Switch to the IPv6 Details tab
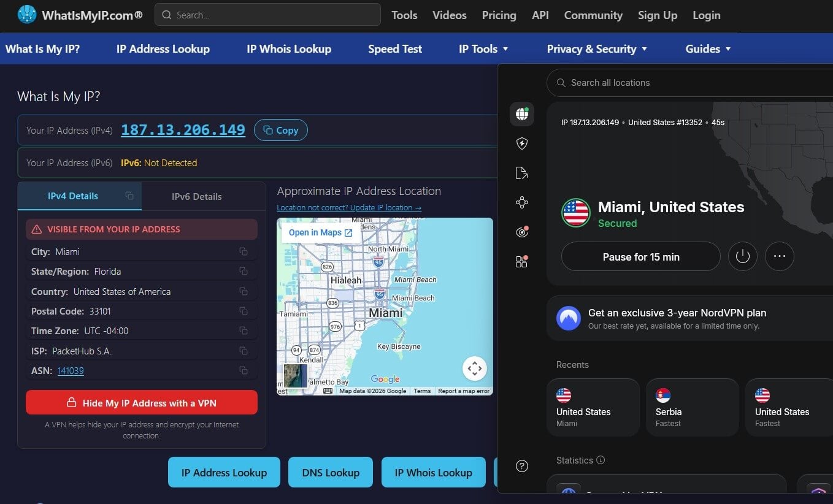The image size is (833, 504). (196, 196)
